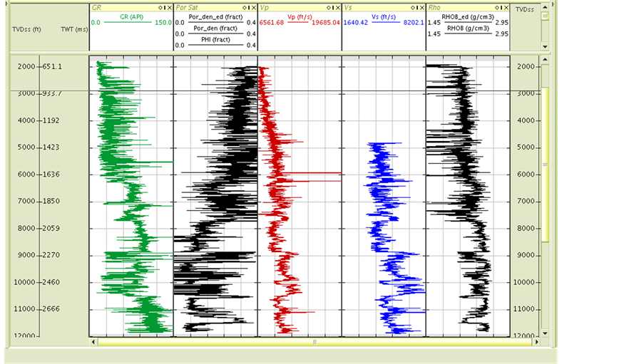Click the vertical depth scrollbar thumb at right
The image size is (644, 364).
coord(546,164)
